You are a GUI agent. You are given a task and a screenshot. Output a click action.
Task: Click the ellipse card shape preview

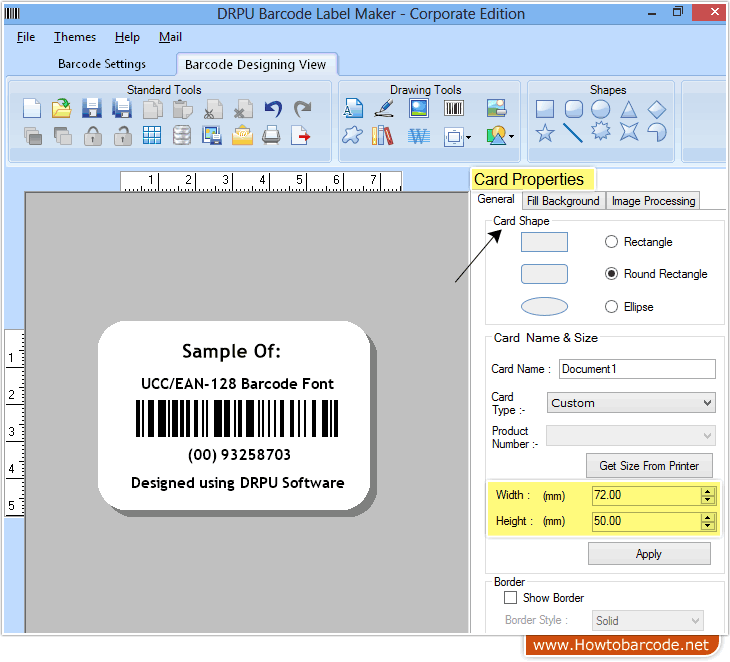click(x=544, y=306)
